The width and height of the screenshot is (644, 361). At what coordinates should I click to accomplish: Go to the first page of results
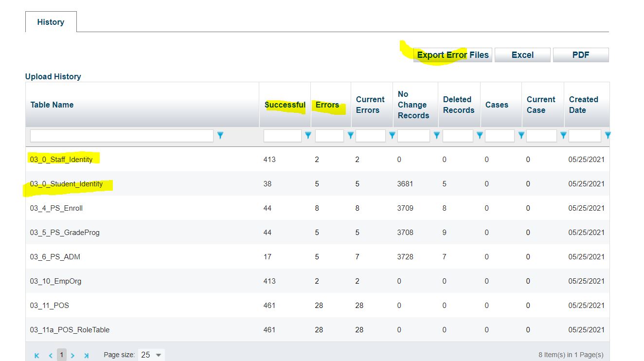coord(37,356)
